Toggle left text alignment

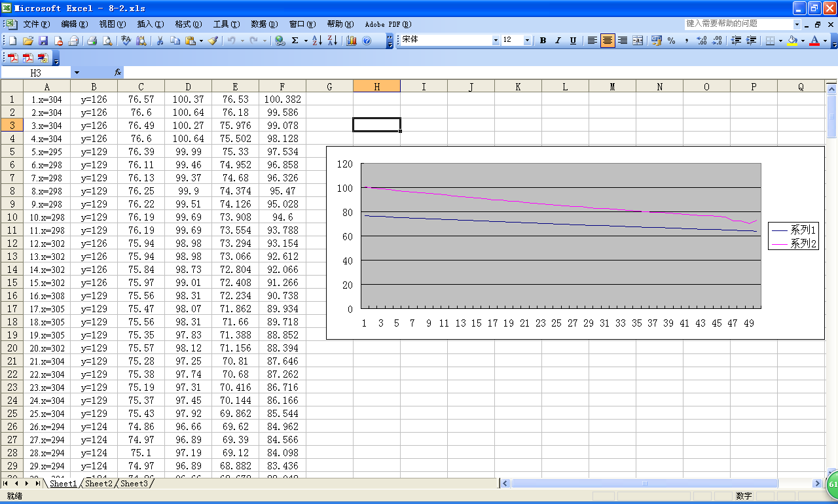tap(592, 41)
